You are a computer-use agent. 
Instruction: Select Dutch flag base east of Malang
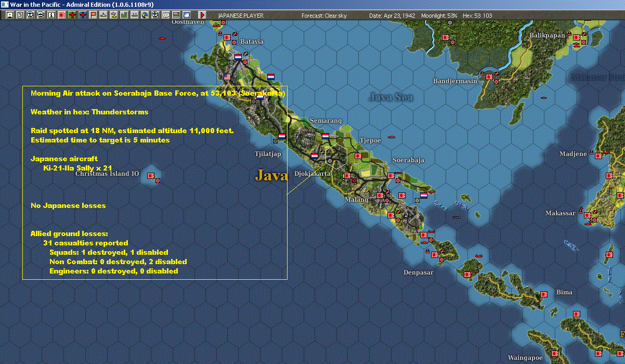tap(424, 196)
